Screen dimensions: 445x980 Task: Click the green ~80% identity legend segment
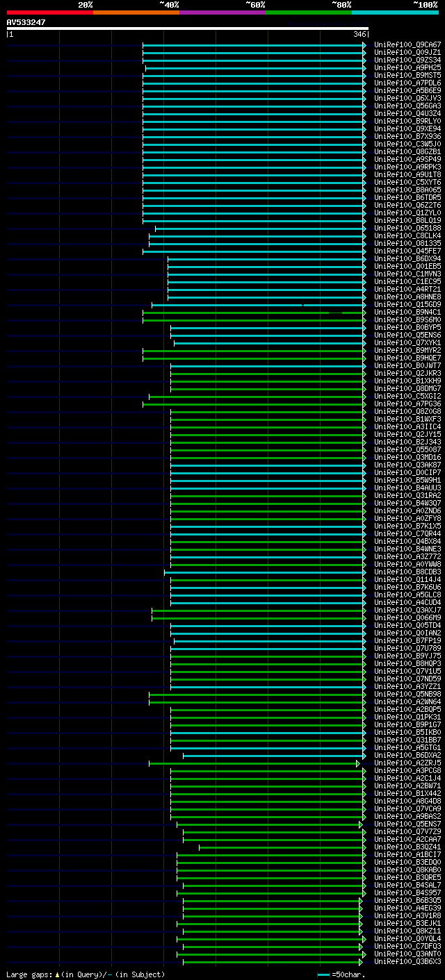click(x=309, y=12)
